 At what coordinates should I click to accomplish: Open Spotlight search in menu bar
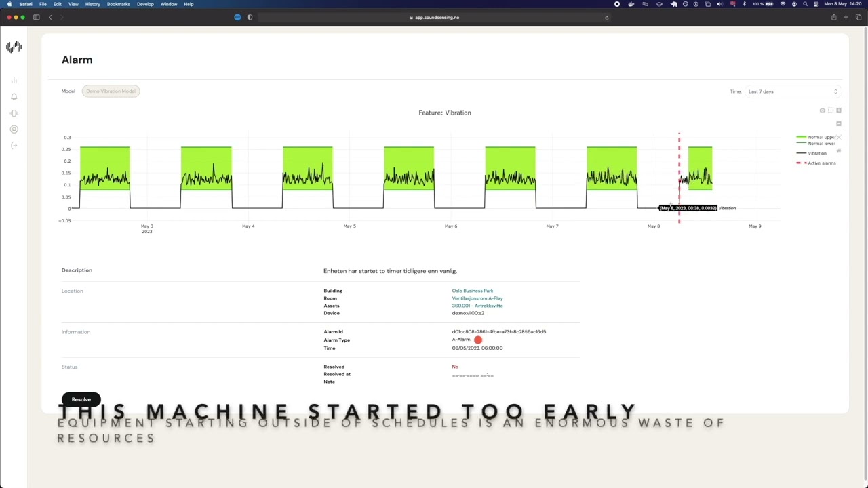point(805,4)
